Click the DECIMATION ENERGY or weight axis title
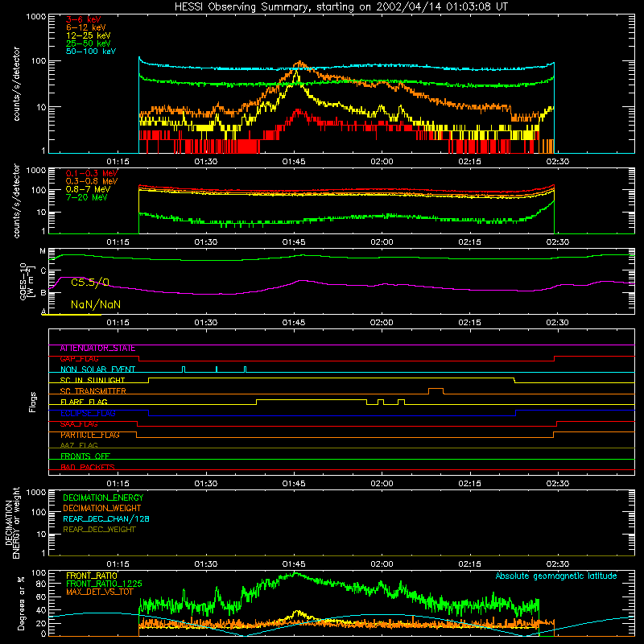 [x=12, y=522]
